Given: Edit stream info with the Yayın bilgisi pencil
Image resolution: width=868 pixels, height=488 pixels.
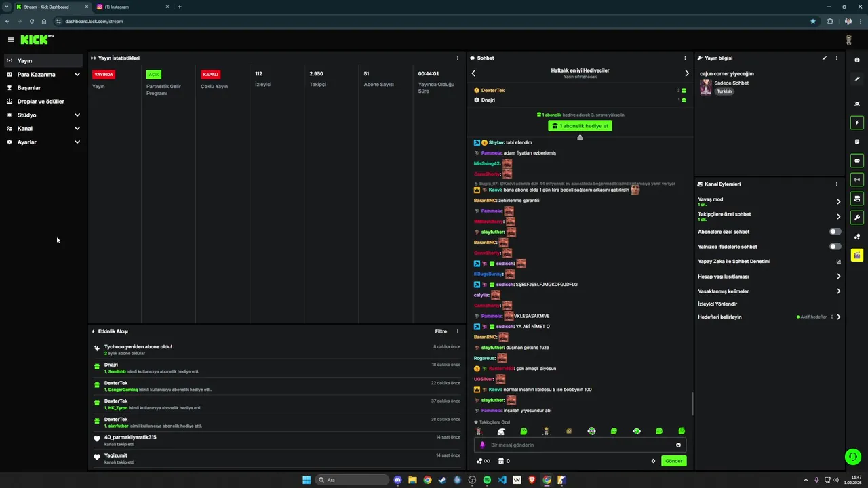Looking at the screenshot, I should tap(825, 58).
